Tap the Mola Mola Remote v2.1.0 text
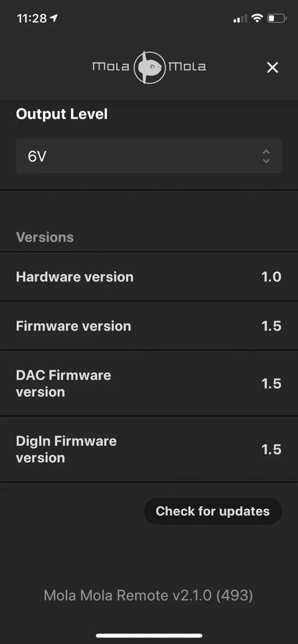Viewport: 298px width, 644px height. 148,595
